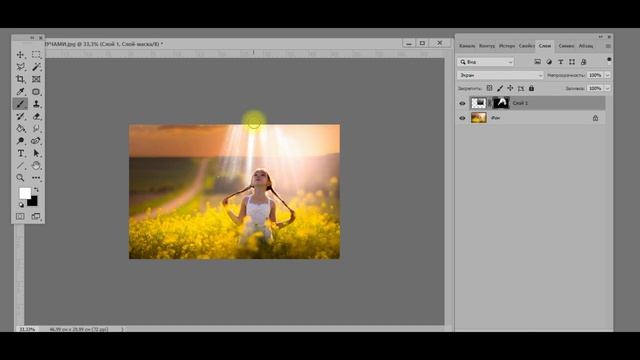Select the Healing Brush tool
The height and width of the screenshot is (360, 640).
[x=36, y=91]
